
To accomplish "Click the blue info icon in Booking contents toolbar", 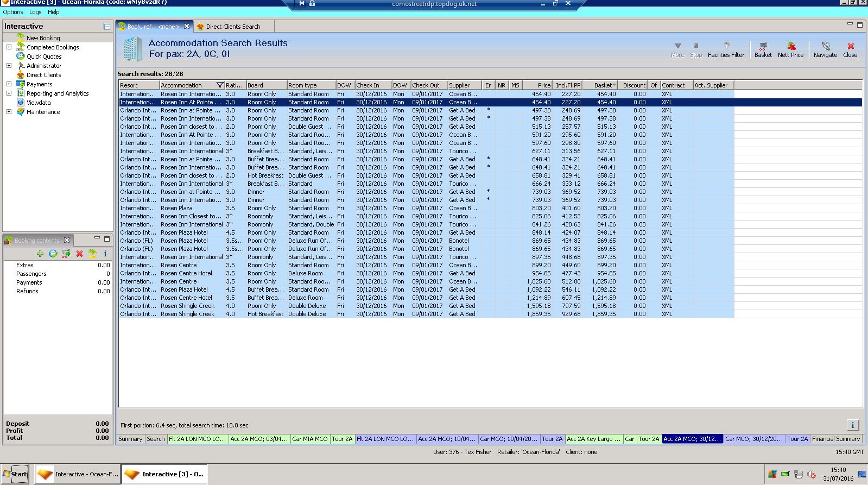I will pyautogui.click(x=105, y=254).
